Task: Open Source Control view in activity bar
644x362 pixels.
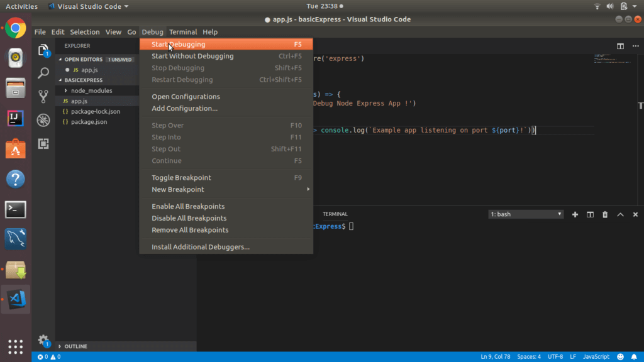Action: tap(43, 96)
